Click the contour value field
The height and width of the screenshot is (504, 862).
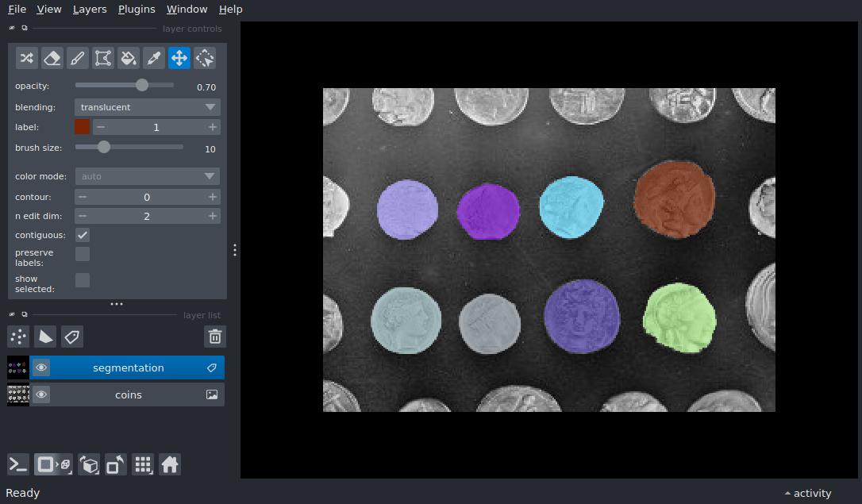click(147, 197)
